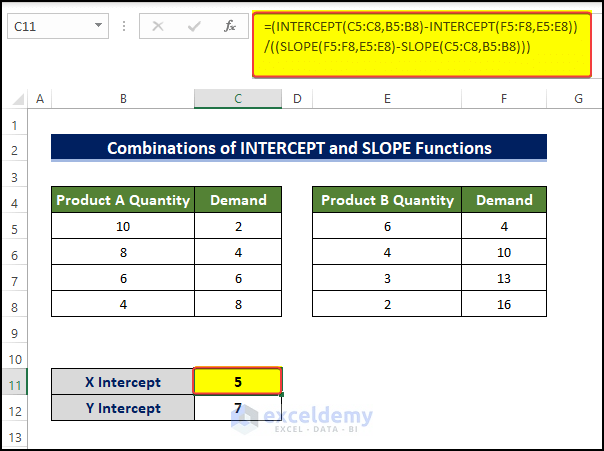Click cell B8 containing 4
The width and height of the screenshot is (604, 451).
coord(123,304)
